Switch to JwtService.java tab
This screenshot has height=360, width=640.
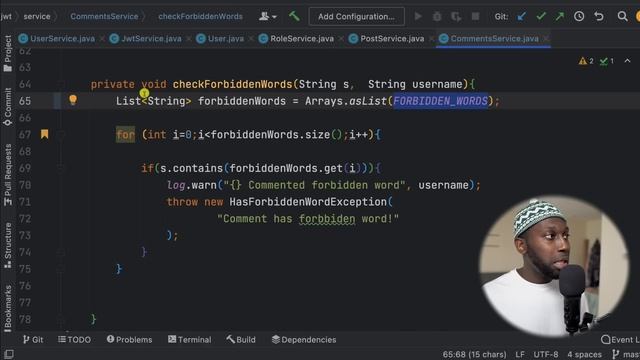(146, 39)
